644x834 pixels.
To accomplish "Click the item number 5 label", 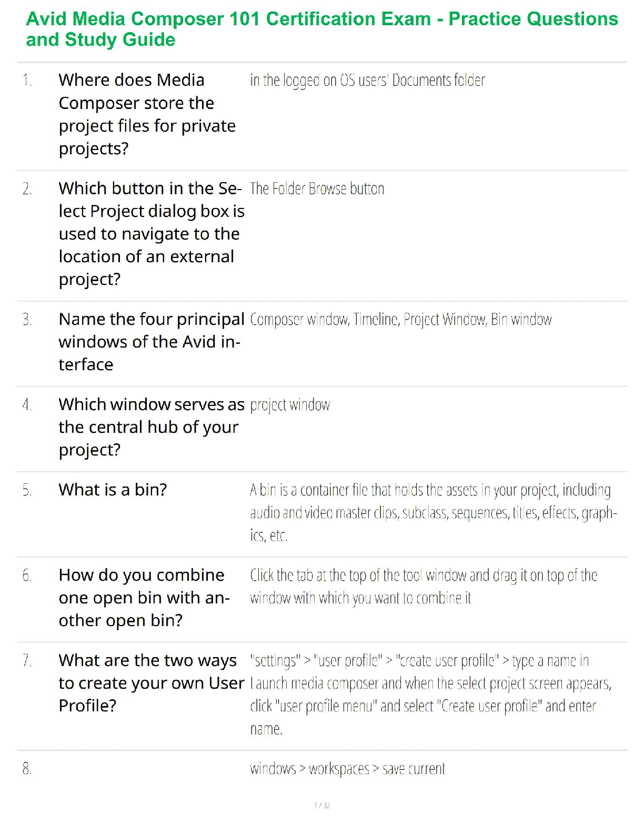I will 27,490.
